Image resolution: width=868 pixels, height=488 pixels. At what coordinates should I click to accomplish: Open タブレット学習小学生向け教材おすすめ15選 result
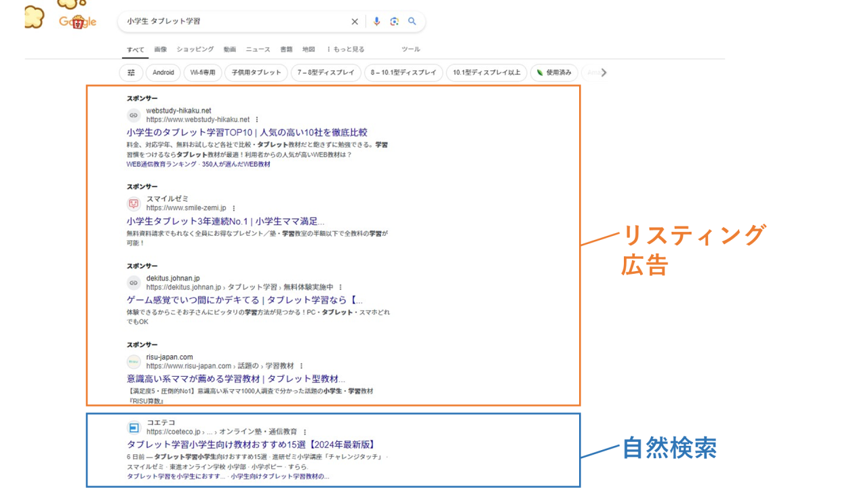[251, 444]
